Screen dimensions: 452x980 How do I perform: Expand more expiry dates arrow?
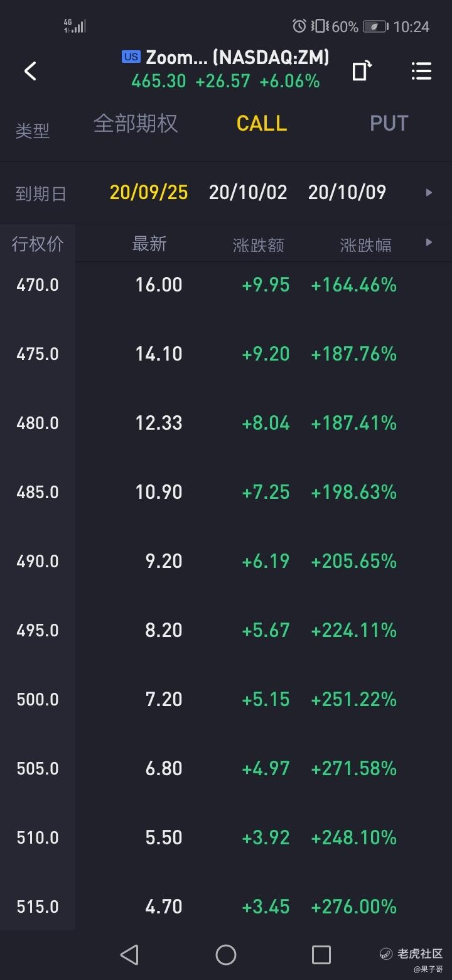(x=429, y=193)
